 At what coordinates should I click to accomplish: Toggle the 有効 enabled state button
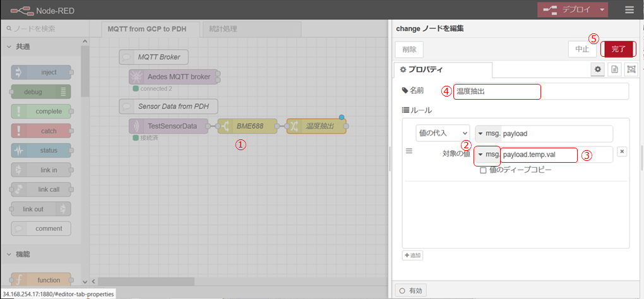411,290
